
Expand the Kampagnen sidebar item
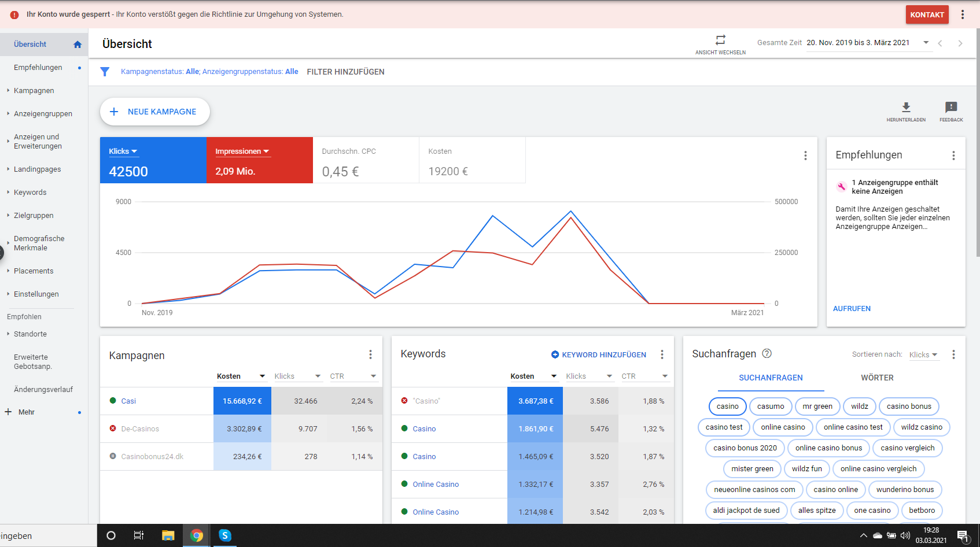coord(8,90)
